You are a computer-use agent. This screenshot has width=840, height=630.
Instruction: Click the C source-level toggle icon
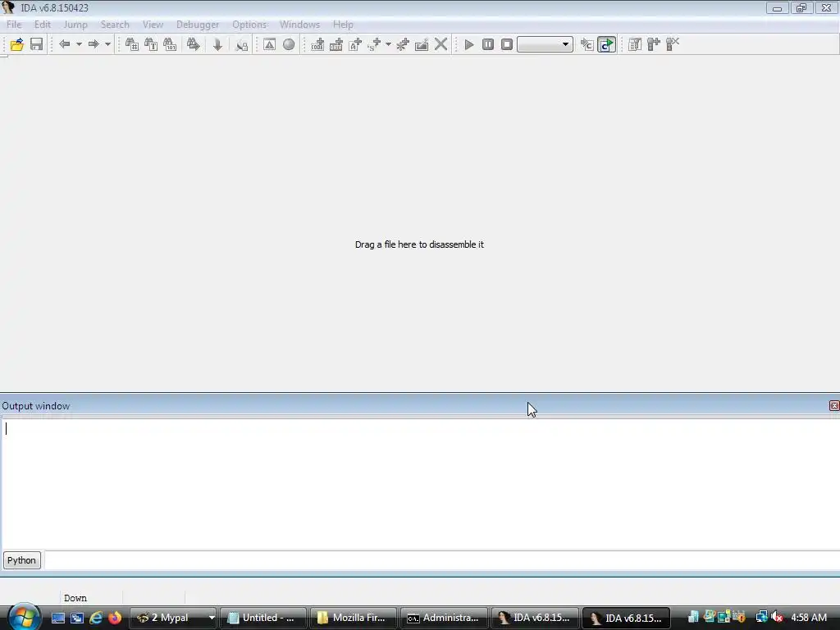587,44
